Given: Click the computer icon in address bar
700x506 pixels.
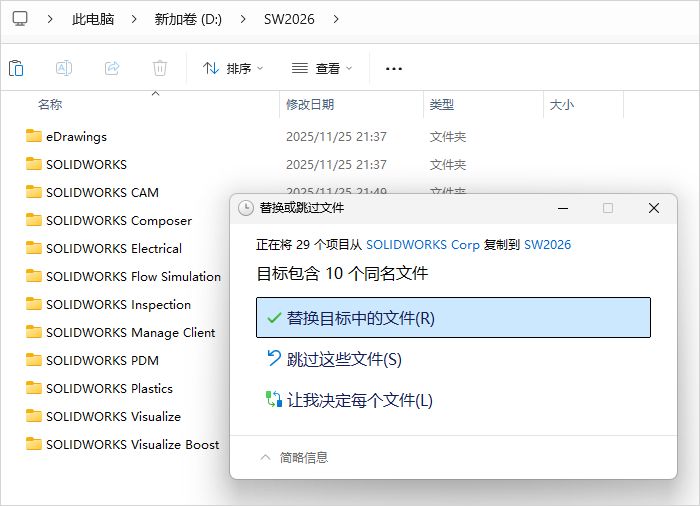Looking at the screenshot, I should [x=20, y=19].
